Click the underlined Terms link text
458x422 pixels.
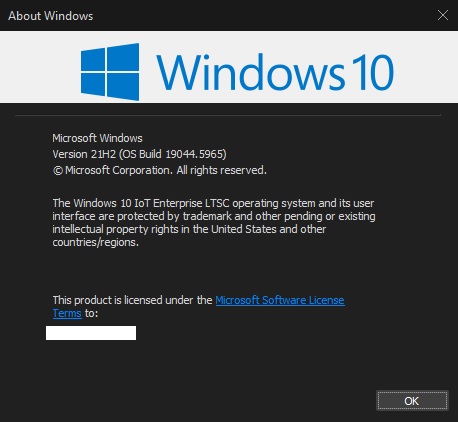(x=67, y=313)
